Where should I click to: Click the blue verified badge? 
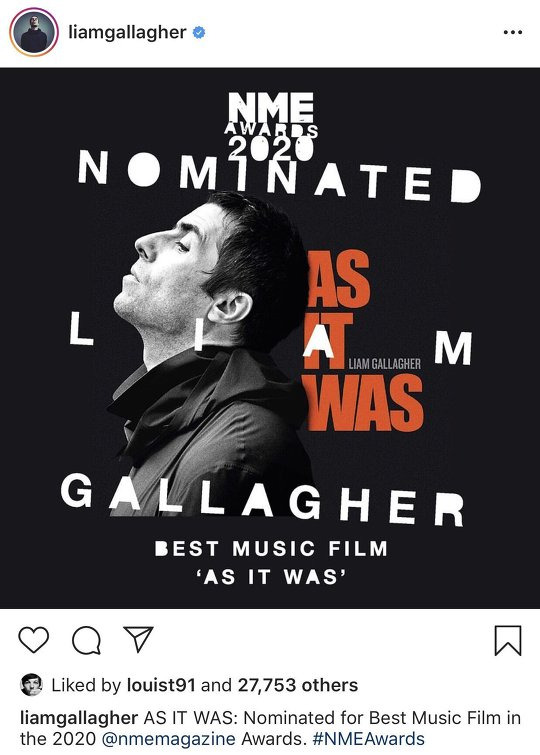[x=199, y=32]
